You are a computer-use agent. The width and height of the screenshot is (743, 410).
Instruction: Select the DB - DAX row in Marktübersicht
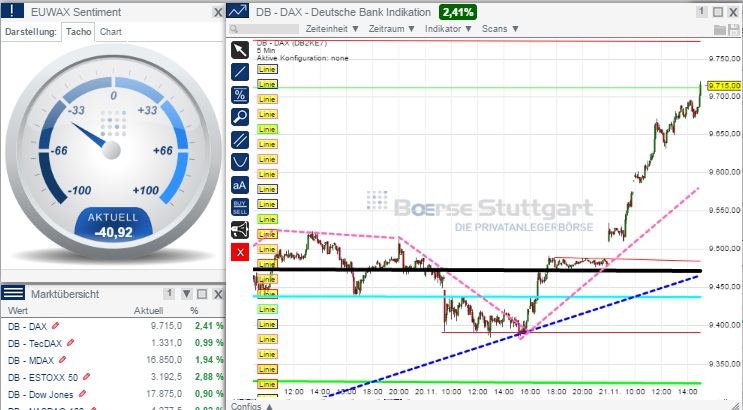click(x=113, y=326)
